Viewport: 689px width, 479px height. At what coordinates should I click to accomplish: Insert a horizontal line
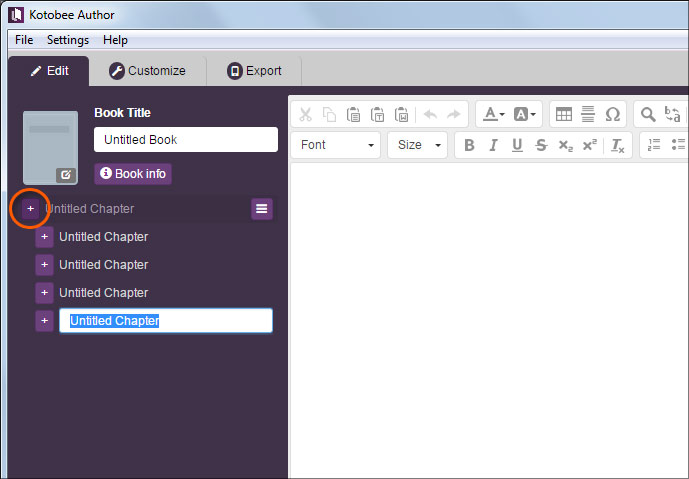coord(588,115)
